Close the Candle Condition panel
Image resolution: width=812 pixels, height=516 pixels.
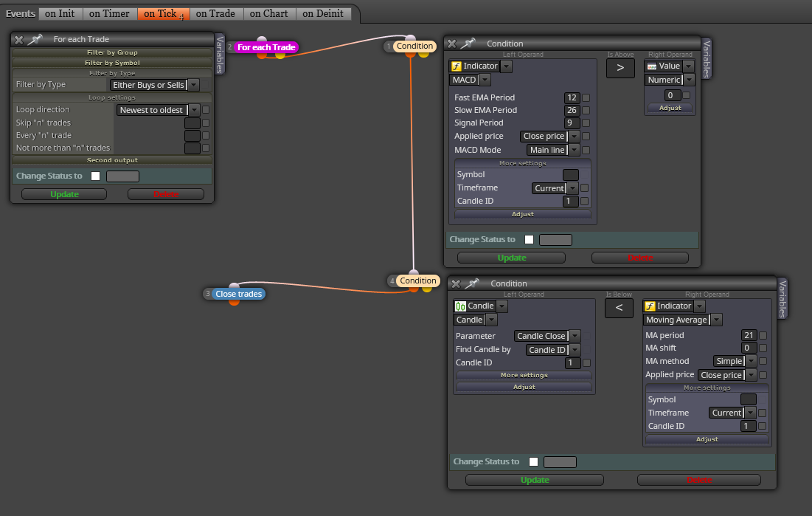[x=456, y=283]
